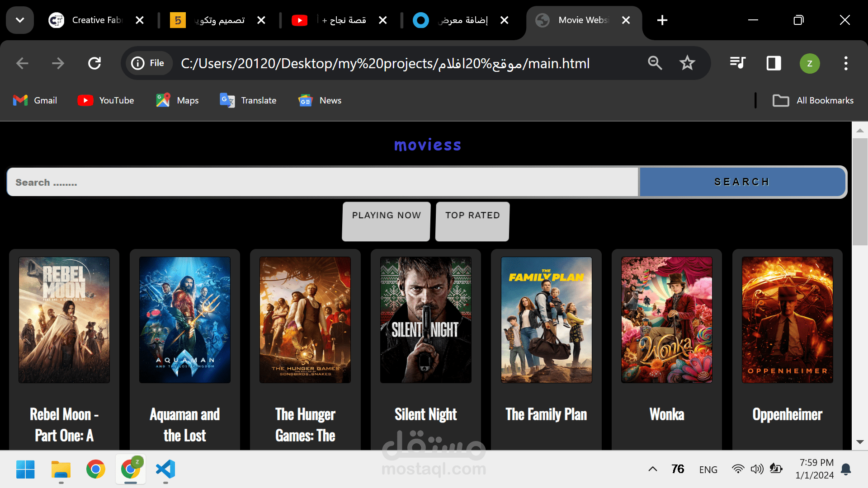Click the browser reload icon
This screenshot has height=488, width=868.
pyautogui.click(x=94, y=63)
